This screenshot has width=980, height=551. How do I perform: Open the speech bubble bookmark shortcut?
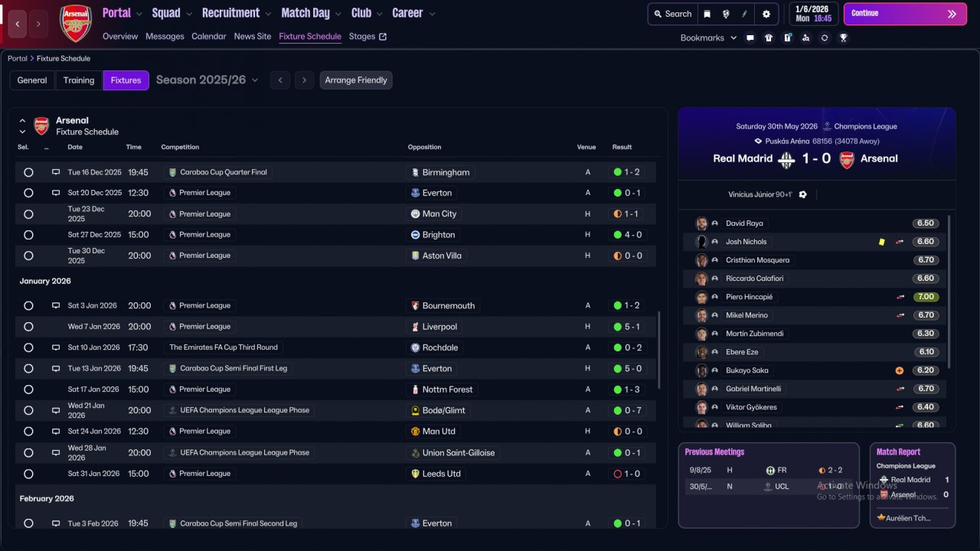(x=750, y=37)
